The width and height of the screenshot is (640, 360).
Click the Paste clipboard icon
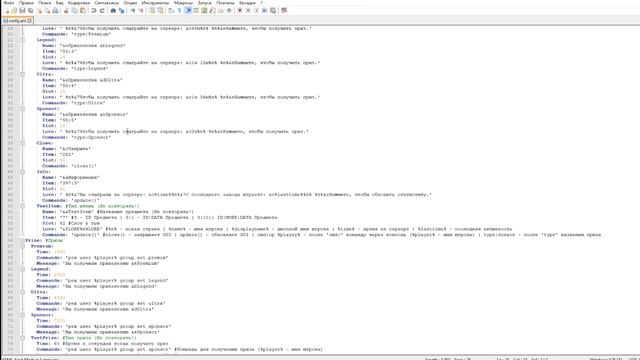point(83,10)
